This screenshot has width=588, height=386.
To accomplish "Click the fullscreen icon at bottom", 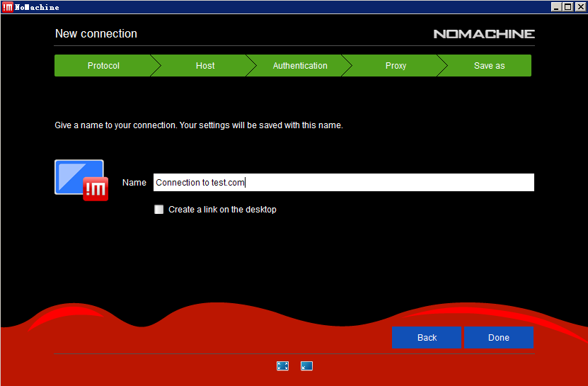I will coord(282,365).
